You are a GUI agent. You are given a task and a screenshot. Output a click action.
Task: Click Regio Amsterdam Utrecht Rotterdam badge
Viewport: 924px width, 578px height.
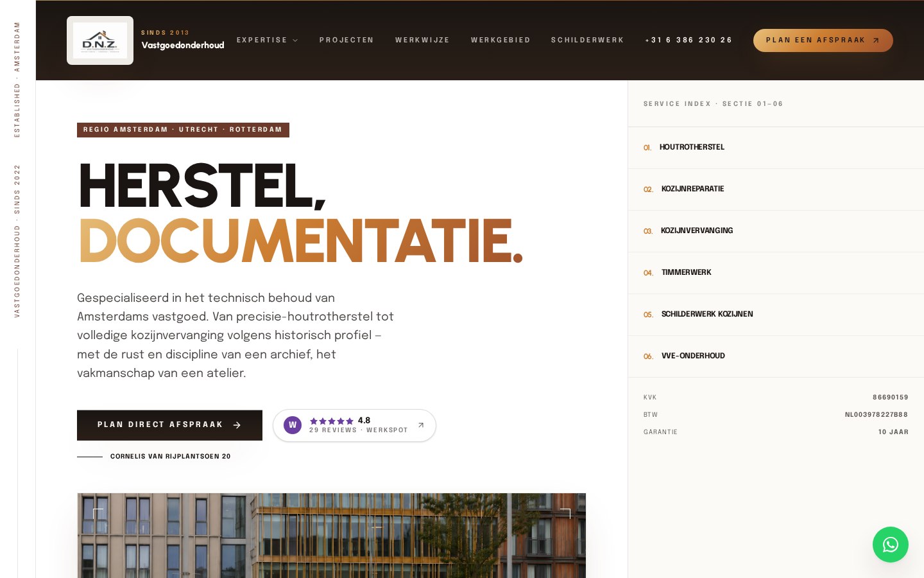coord(183,130)
